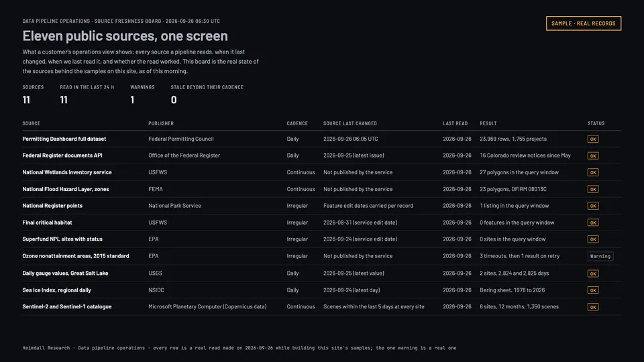Screen dimensions: 644x362
Task: Click '27 polygons in the query window' result
Action: click(x=519, y=172)
